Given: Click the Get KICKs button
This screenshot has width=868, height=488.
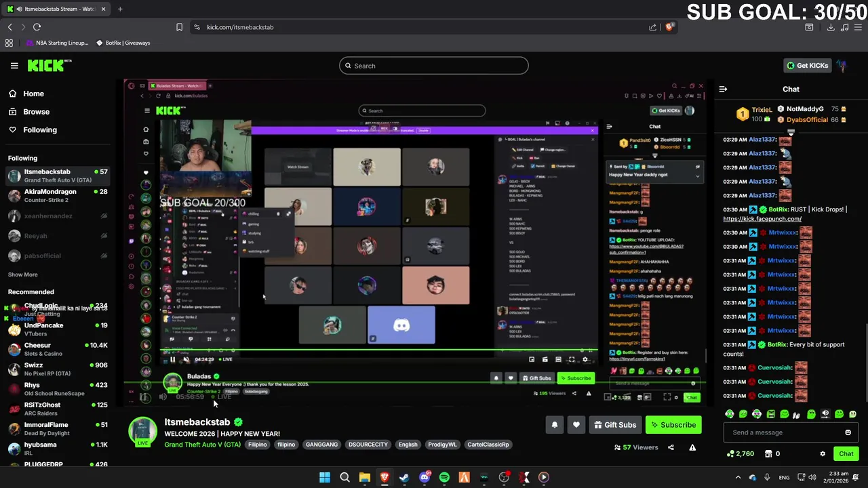Looking at the screenshot, I should (x=807, y=66).
